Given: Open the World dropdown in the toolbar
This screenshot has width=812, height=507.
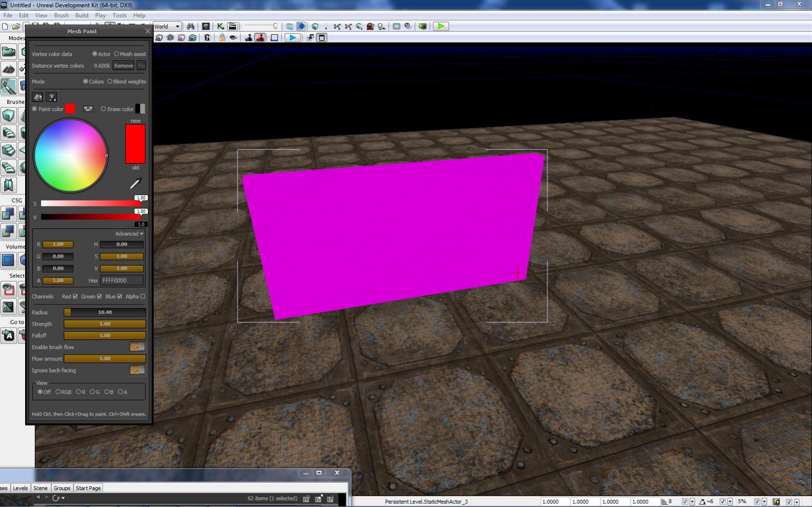Looking at the screenshot, I should coord(178,26).
